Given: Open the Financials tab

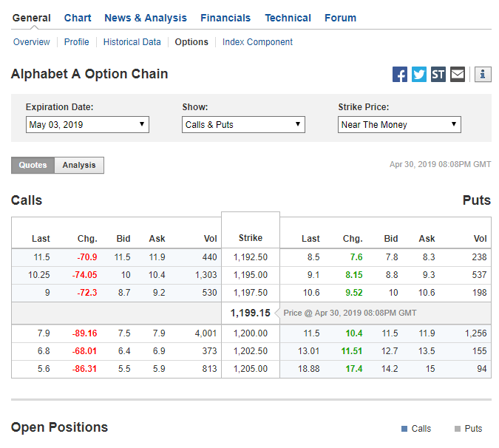Looking at the screenshot, I should [x=225, y=18].
